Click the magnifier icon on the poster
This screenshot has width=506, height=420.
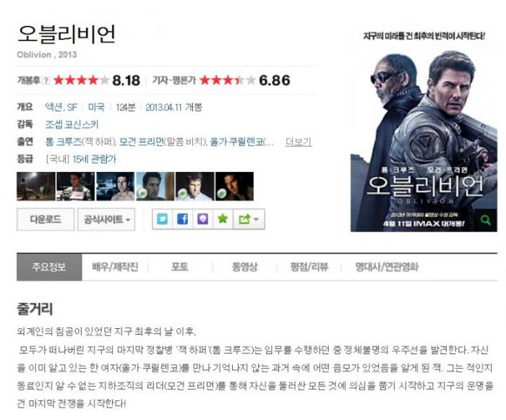pyautogui.click(x=486, y=220)
